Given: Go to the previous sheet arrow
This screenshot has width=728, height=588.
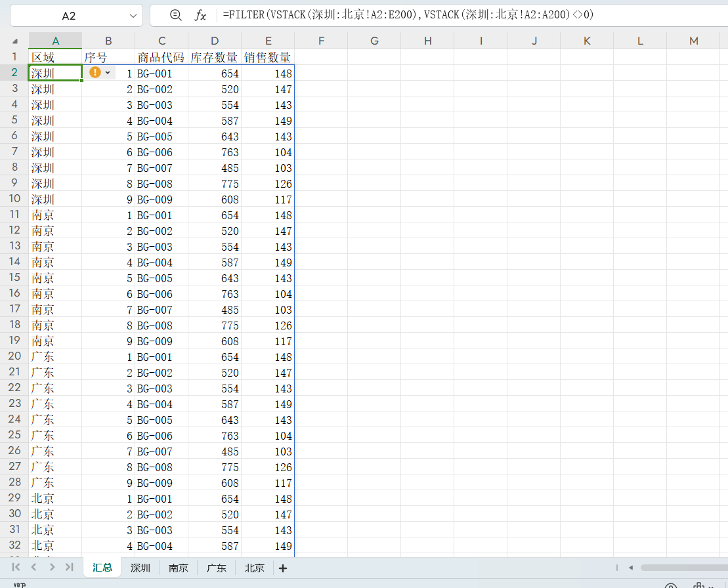Looking at the screenshot, I should pyautogui.click(x=33, y=567).
